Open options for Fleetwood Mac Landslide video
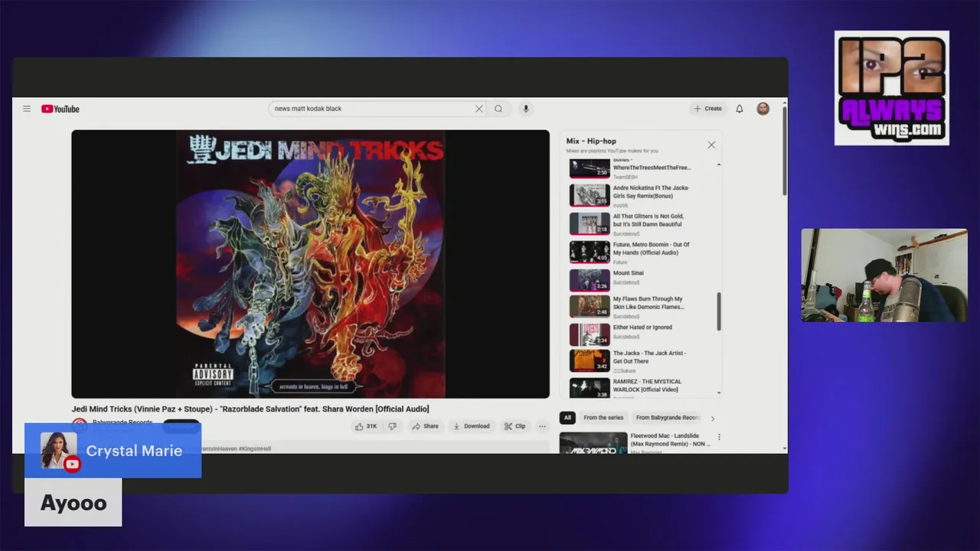 point(719,437)
